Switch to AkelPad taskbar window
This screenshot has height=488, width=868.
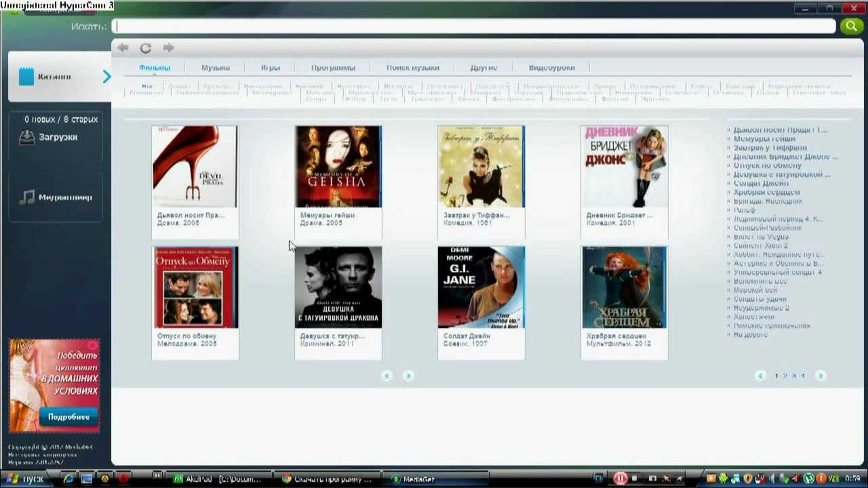[219, 479]
